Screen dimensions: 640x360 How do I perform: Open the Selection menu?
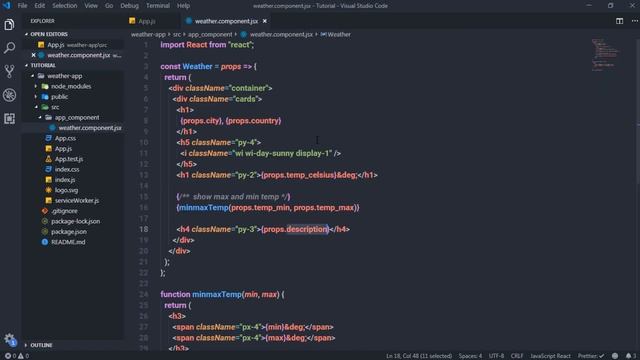tap(64, 6)
